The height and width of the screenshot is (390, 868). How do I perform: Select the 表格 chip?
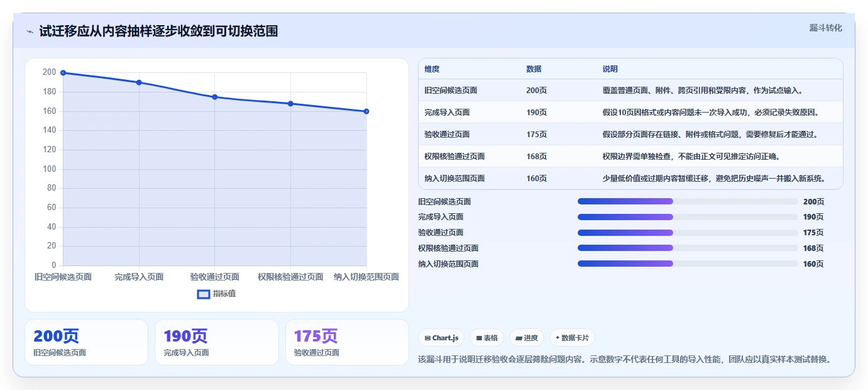coord(486,338)
